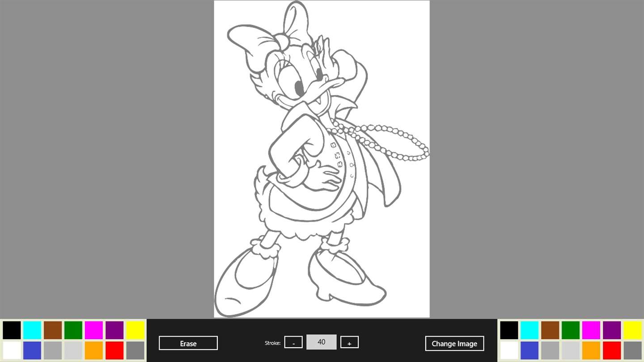Select white swatch in right palette

[509, 350]
